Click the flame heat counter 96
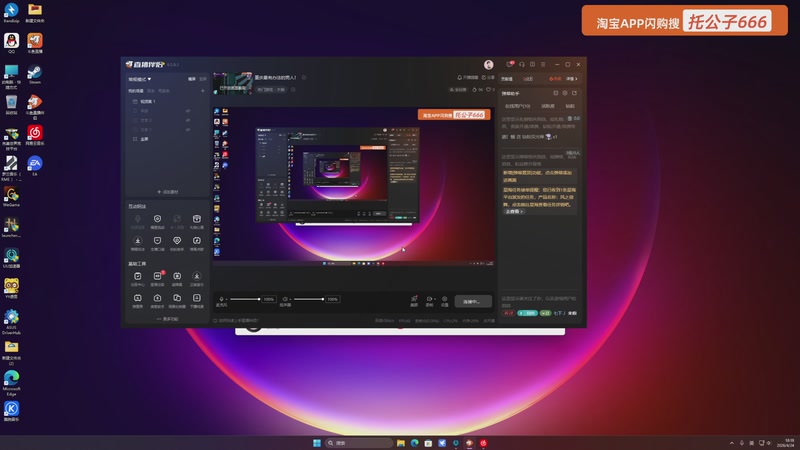This screenshot has width=800, height=450. tap(478, 89)
